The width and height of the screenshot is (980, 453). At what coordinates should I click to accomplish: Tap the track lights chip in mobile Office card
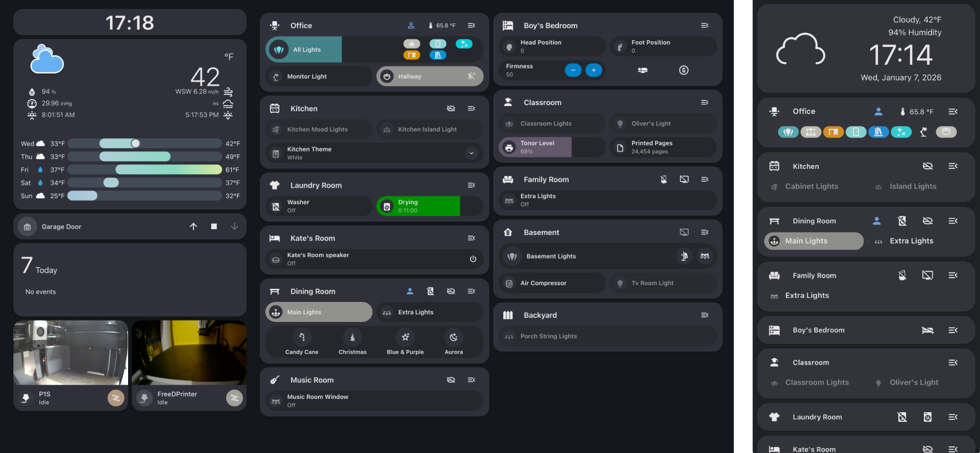(x=811, y=132)
